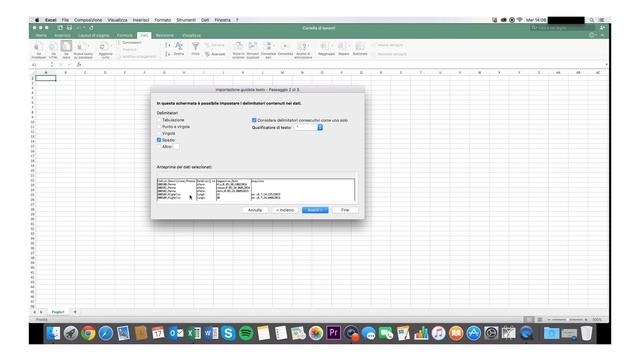Viewport: 640px width, 360px height.
Task: Enable the Altro delimiter checkbox
Action: click(159, 146)
